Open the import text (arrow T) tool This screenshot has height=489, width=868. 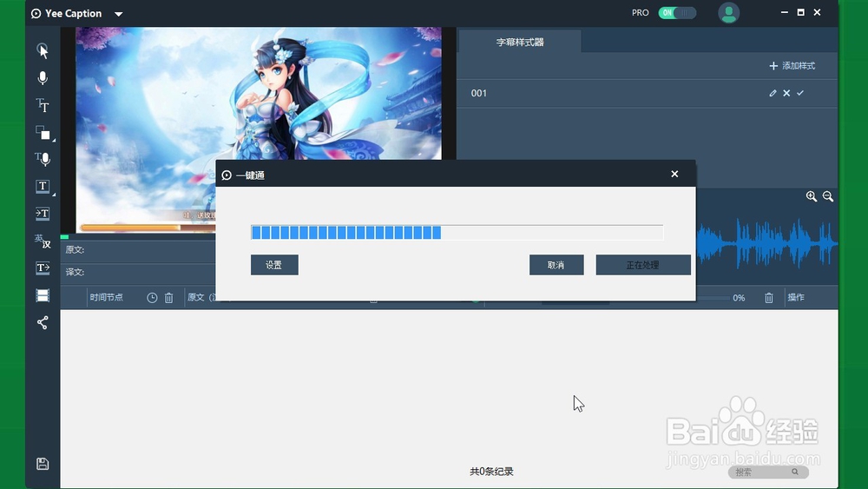[x=43, y=213]
